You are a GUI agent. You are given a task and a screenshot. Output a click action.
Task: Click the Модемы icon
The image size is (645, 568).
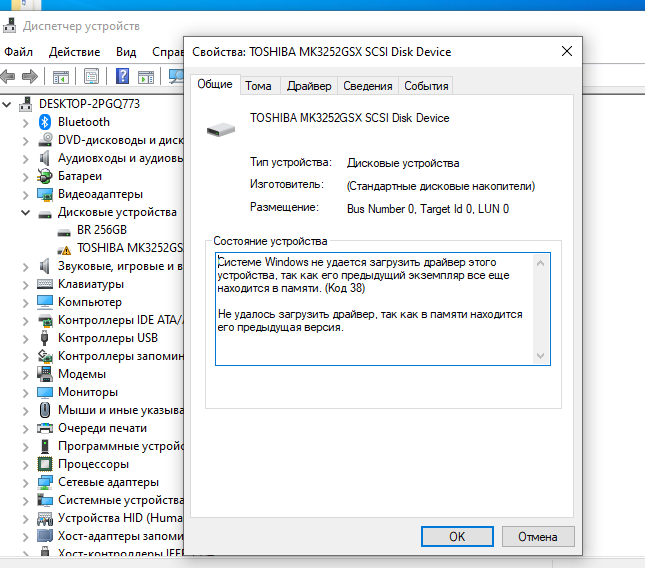pos(45,373)
